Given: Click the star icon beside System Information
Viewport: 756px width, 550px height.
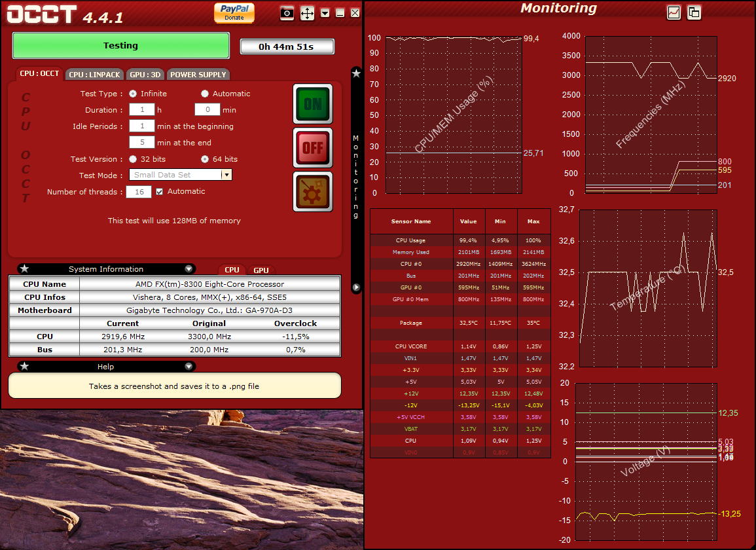Looking at the screenshot, I should (25, 268).
